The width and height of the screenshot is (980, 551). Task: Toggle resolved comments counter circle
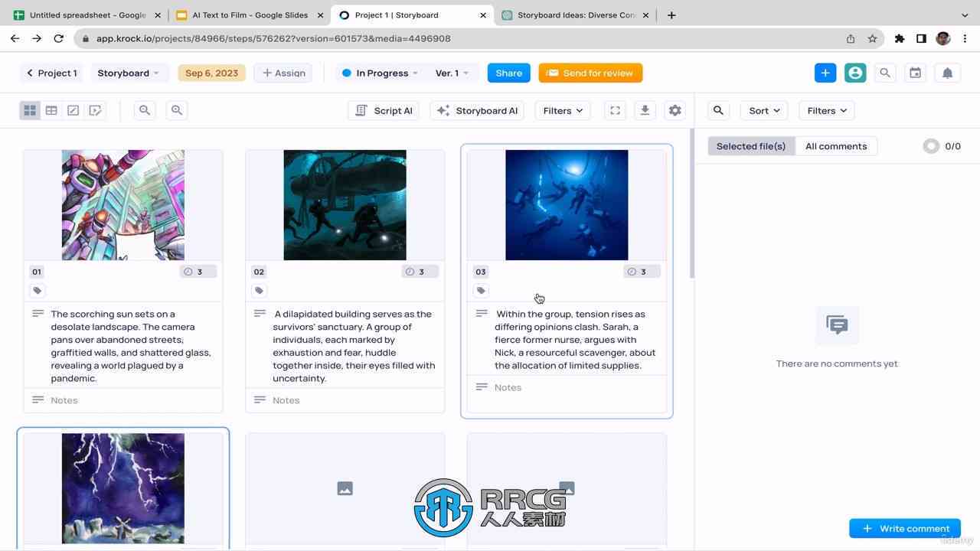[x=931, y=146]
